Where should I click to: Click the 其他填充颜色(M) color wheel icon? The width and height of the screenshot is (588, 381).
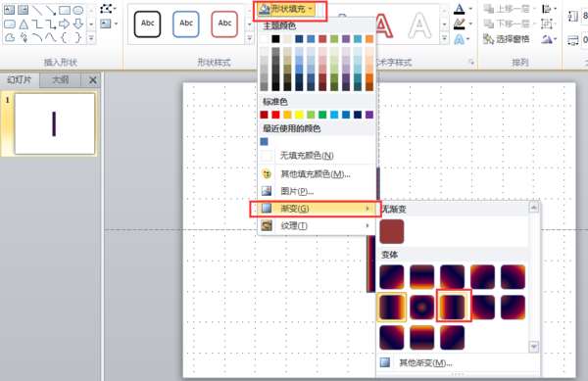pyautogui.click(x=267, y=173)
